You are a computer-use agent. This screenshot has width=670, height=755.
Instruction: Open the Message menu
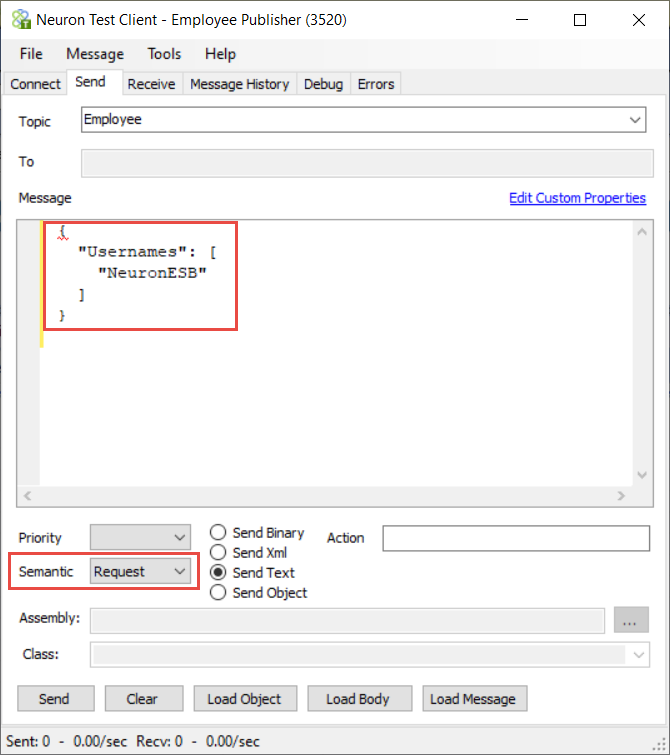click(x=95, y=54)
